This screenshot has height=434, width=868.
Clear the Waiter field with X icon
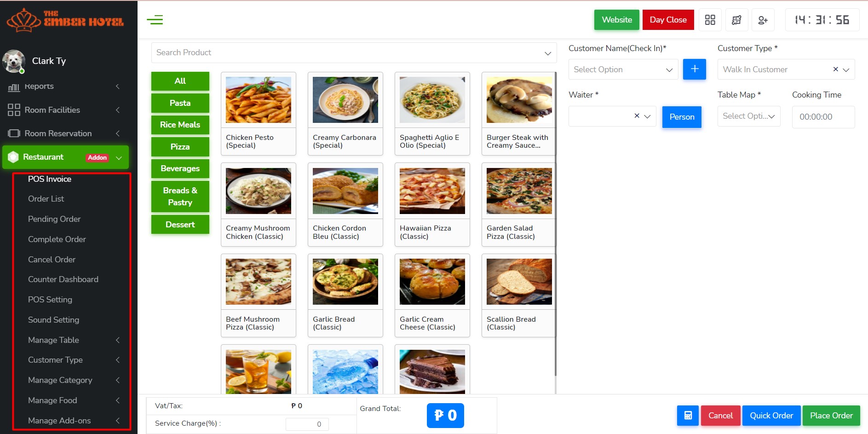click(x=637, y=116)
